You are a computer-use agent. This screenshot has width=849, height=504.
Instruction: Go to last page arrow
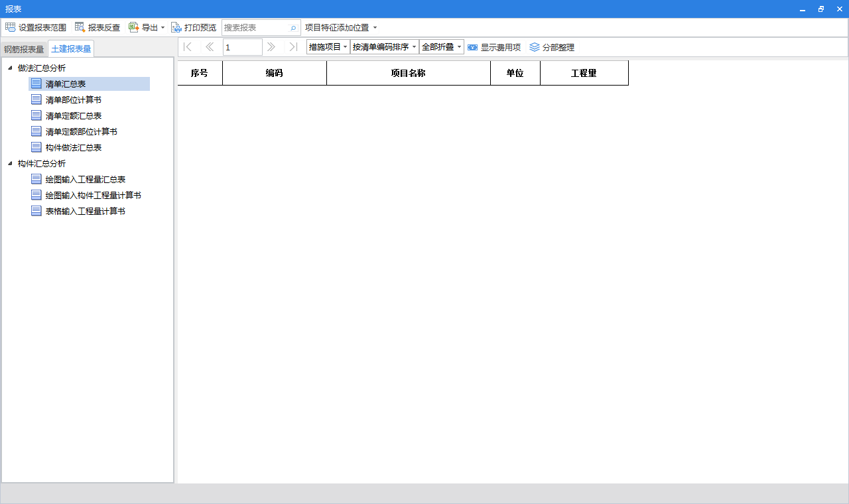tap(293, 46)
